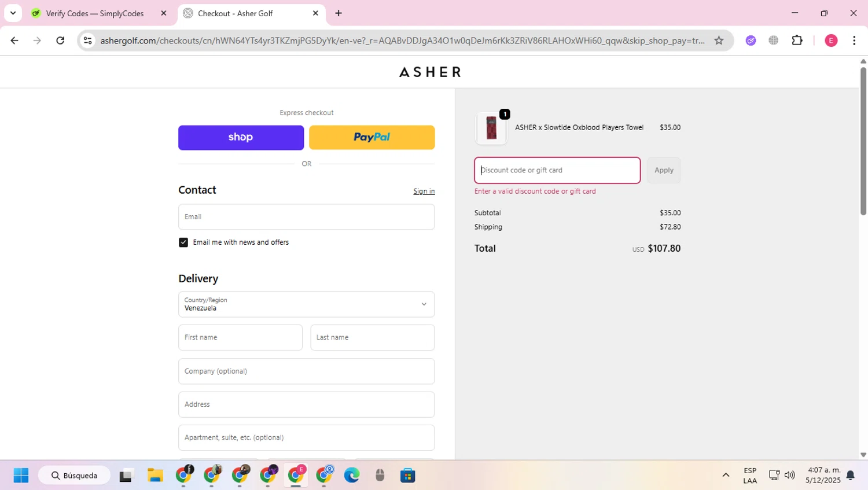
Task: Focus the Email input field
Action: pyautogui.click(x=306, y=217)
